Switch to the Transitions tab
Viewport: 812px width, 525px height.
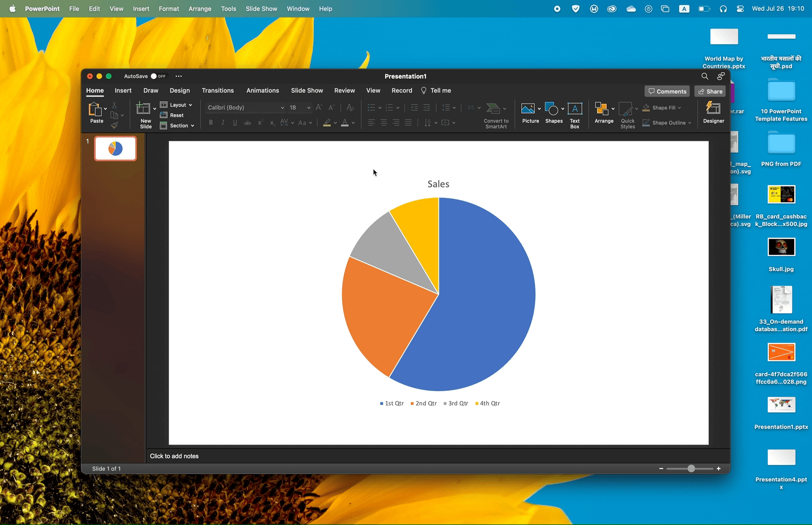point(218,91)
